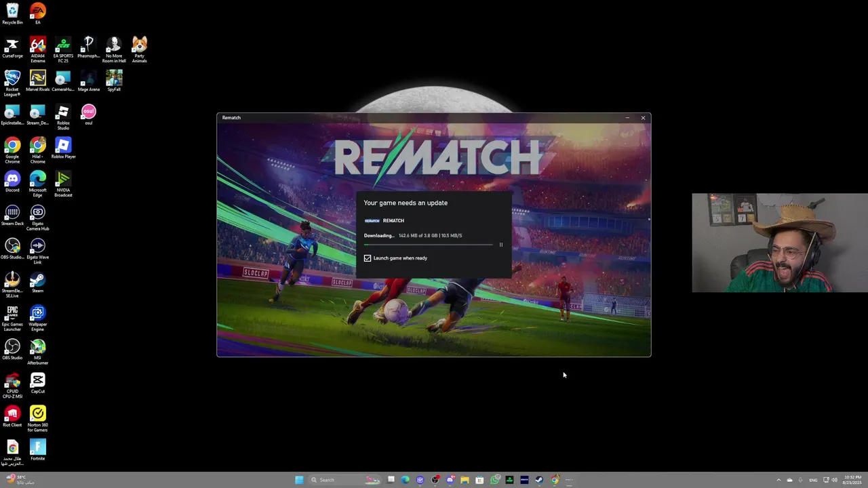868x488 pixels.
Task: Select the Wallpaper Engine desktop icon
Action: [38, 318]
